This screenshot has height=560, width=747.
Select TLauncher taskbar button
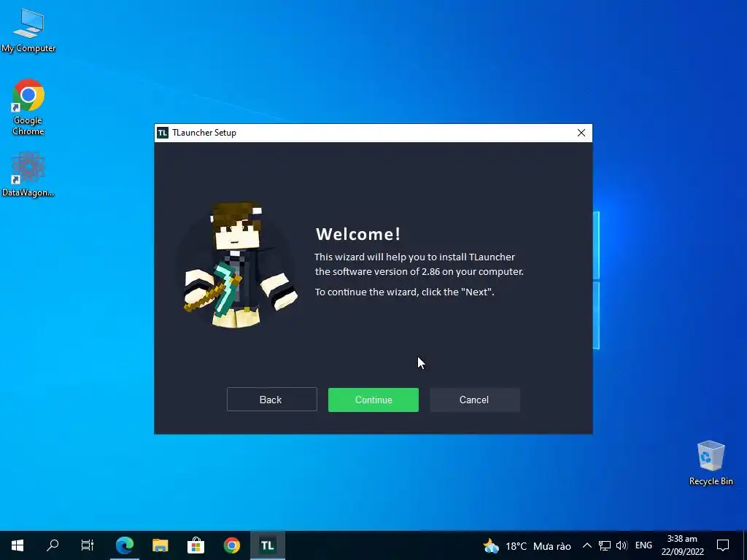click(267, 545)
